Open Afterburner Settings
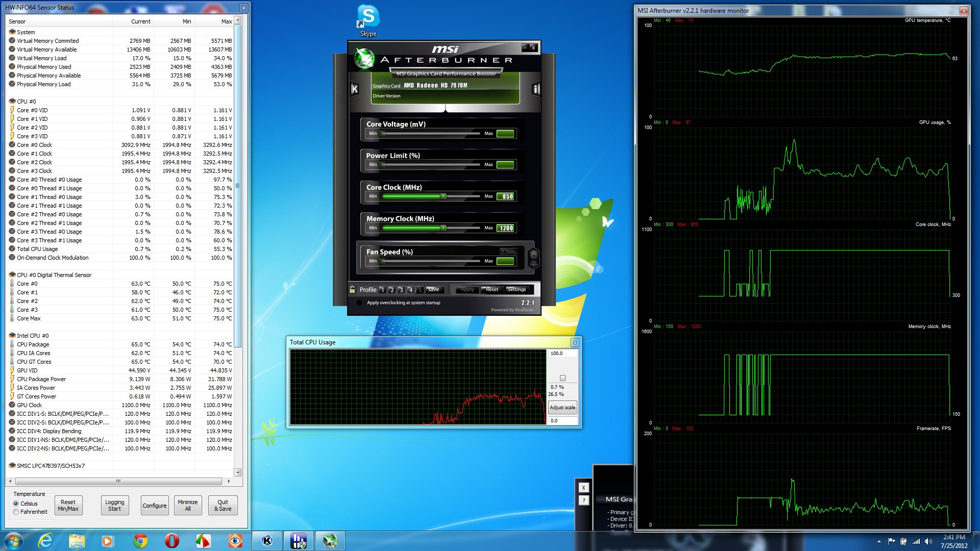980x551 pixels. (517, 289)
